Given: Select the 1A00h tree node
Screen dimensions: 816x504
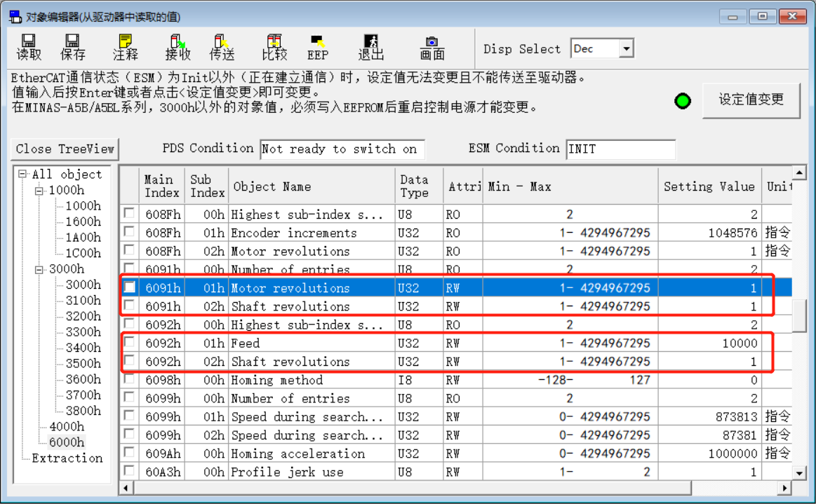Looking at the screenshot, I should [x=83, y=237].
